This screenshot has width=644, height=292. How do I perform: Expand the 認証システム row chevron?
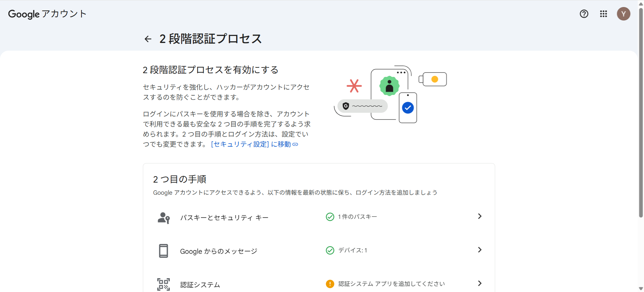480,283
